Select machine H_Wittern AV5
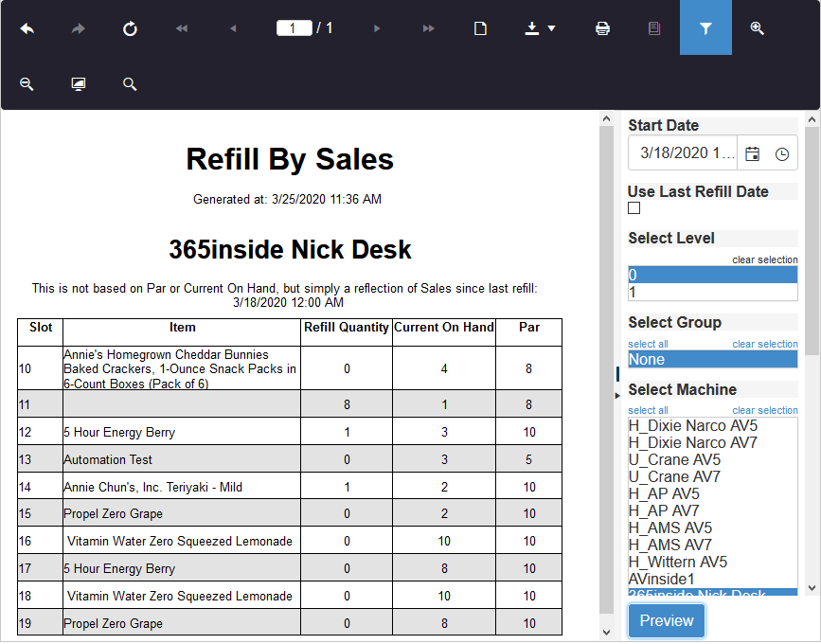Image resolution: width=821 pixels, height=644 pixels. point(713,562)
